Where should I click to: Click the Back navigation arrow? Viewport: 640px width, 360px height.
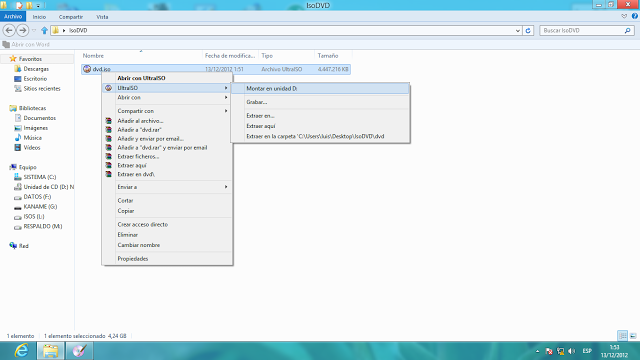pyautogui.click(x=9, y=30)
